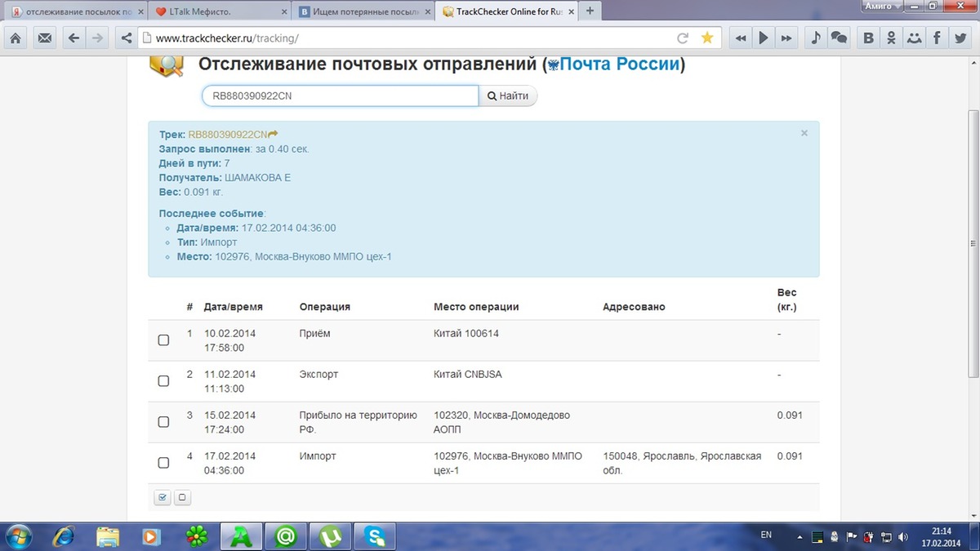Switch to the LTalk Мефисто tab
This screenshot has height=551, width=980.
pos(218,12)
